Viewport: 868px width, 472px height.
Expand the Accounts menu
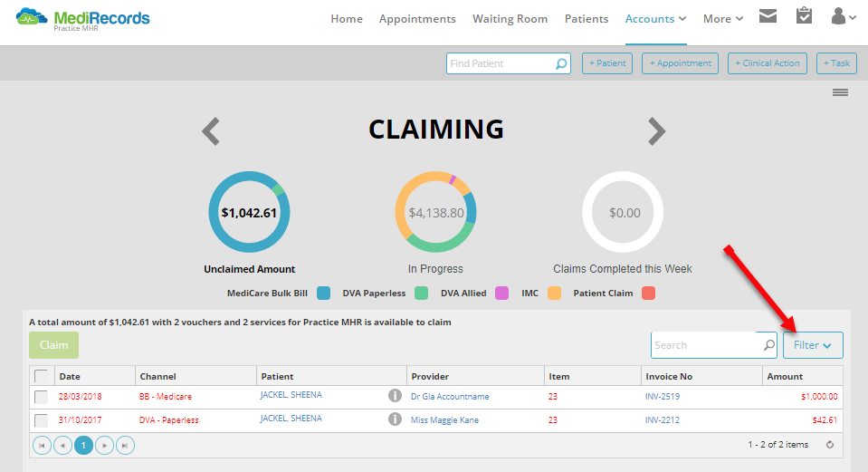[x=655, y=19]
